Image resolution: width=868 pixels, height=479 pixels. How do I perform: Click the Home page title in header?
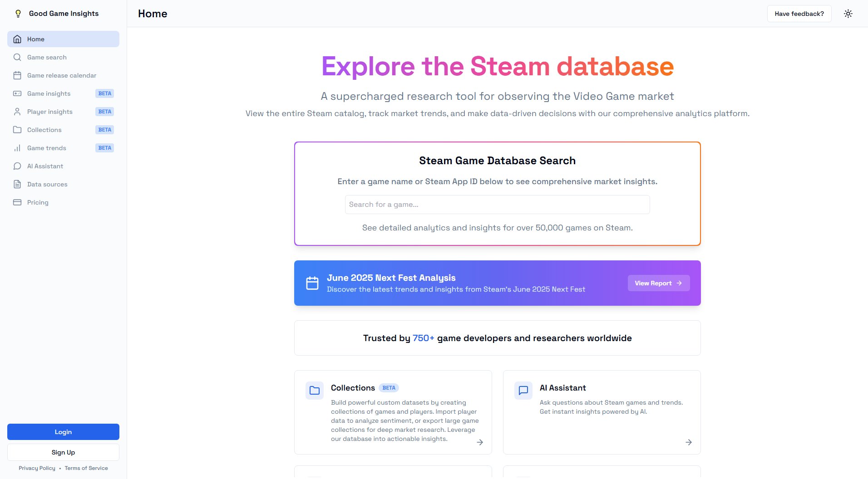pyautogui.click(x=153, y=14)
